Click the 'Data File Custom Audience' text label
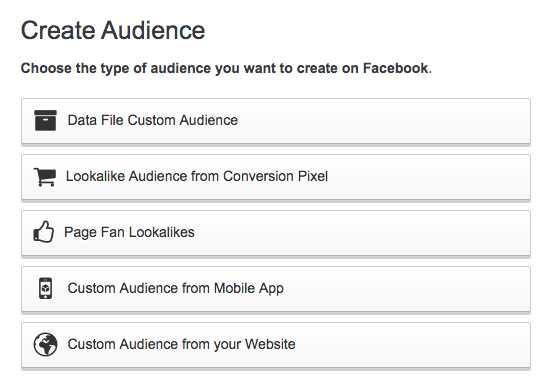This screenshot has width=553, height=392. 153,120
